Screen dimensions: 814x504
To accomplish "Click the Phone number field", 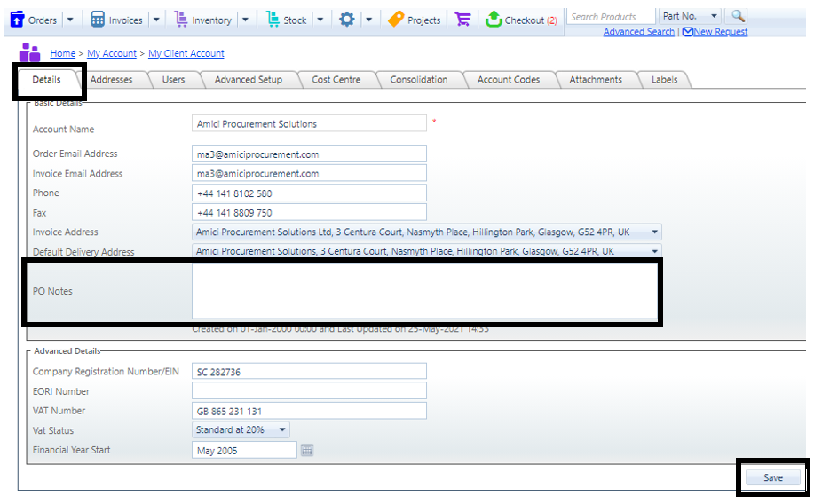I will [x=310, y=193].
